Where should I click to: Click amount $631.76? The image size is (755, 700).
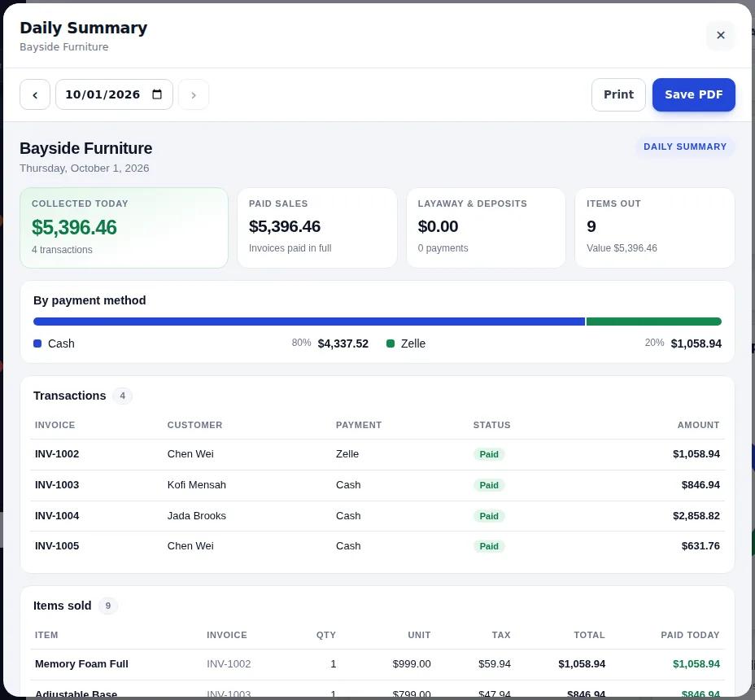click(700, 546)
